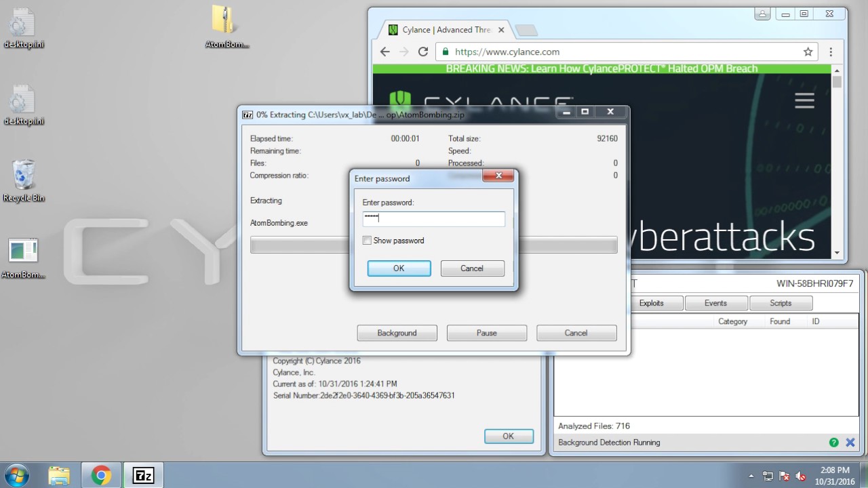Screen dimensions: 868x488
Task: Select the AtomBom... executable desktop icon
Action: tap(23, 258)
